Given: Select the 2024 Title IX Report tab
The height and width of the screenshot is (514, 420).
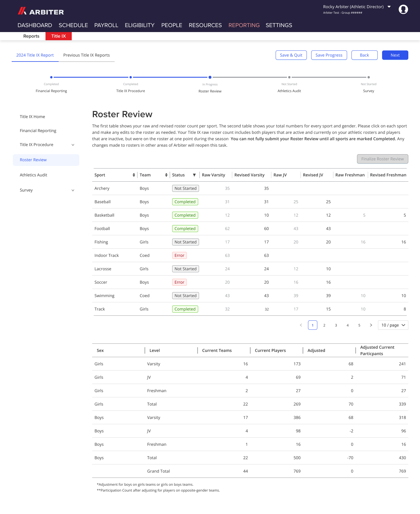Looking at the screenshot, I should [35, 55].
